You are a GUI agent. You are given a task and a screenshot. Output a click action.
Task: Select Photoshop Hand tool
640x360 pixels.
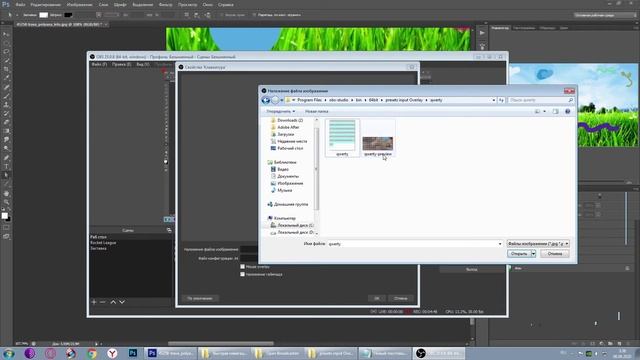pyautogui.click(x=6, y=193)
